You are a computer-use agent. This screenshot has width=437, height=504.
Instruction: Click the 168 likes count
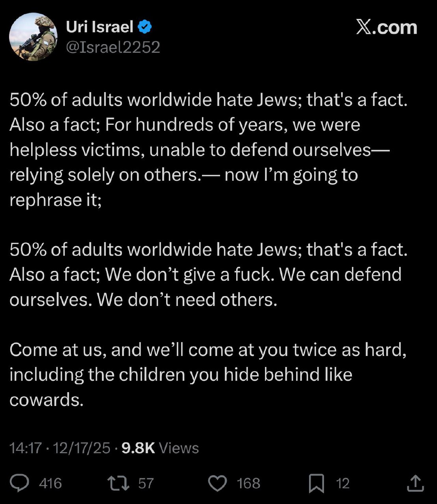pyautogui.click(x=248, y=483)
